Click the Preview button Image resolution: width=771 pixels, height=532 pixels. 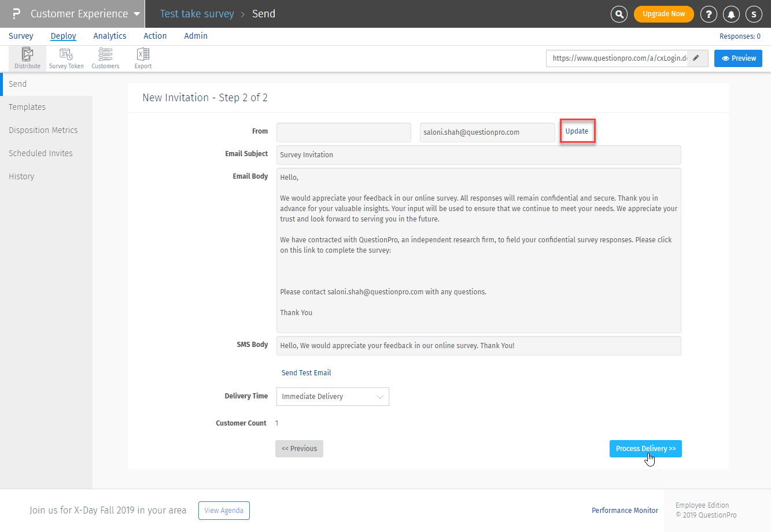[738, 58]
